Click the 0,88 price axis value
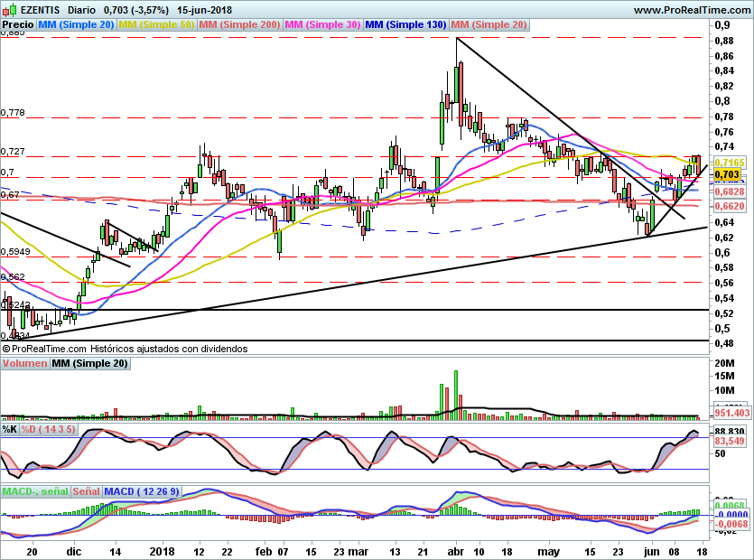This screenshot has height=560, width=754. pos(723,41)
